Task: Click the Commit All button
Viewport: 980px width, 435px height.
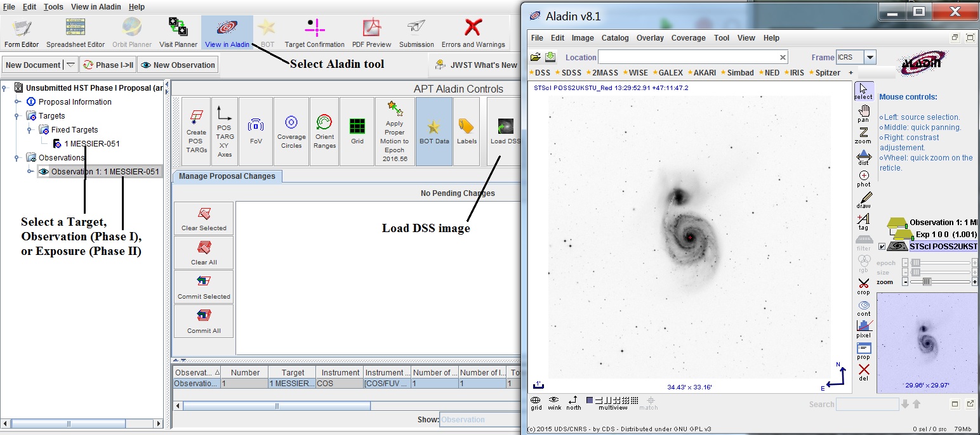Action: pyautogui.click(x=204, y=321)
